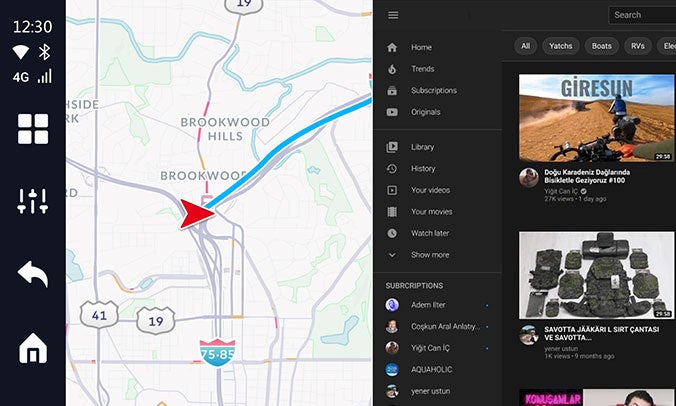The width and height of the screenshot is (676, 406).
Task: Click channel avatar beside Doğu Karadeniz video
Action: [529, 178]
